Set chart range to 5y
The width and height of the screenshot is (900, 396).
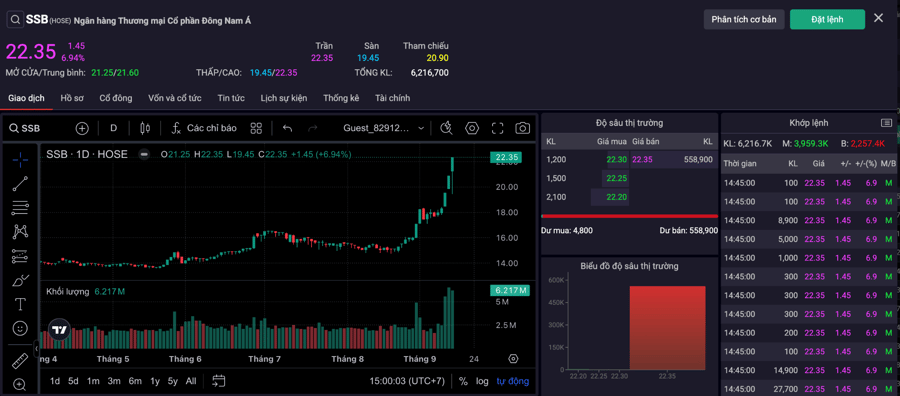click(x=173, y=381)
